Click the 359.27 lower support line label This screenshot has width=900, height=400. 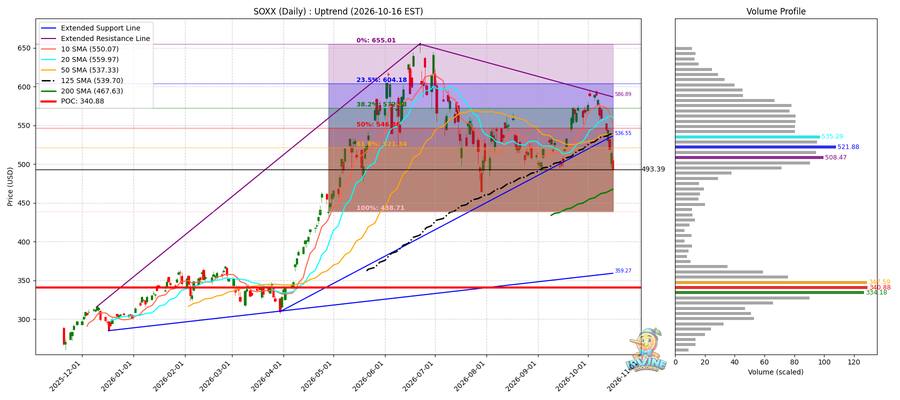(x=623, y=270)
